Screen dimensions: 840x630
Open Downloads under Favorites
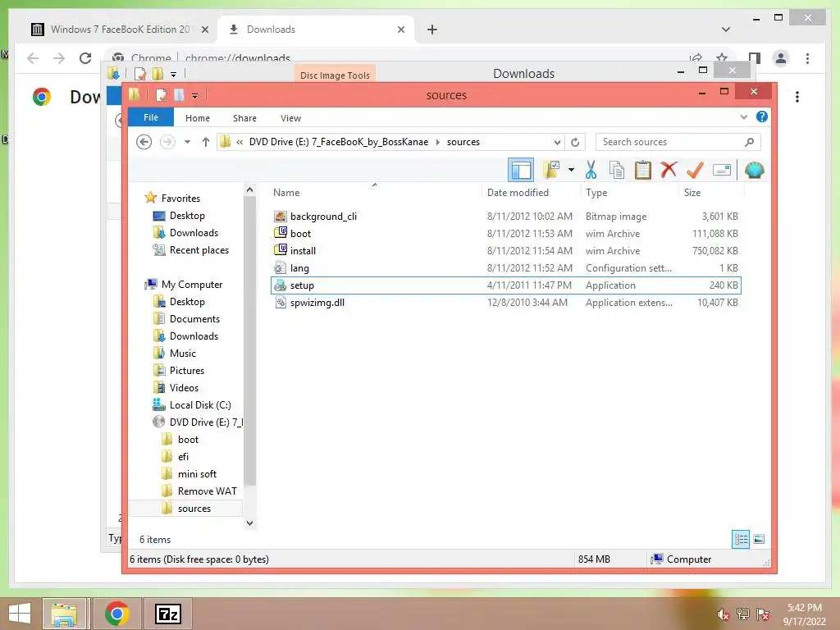point(194,232)
